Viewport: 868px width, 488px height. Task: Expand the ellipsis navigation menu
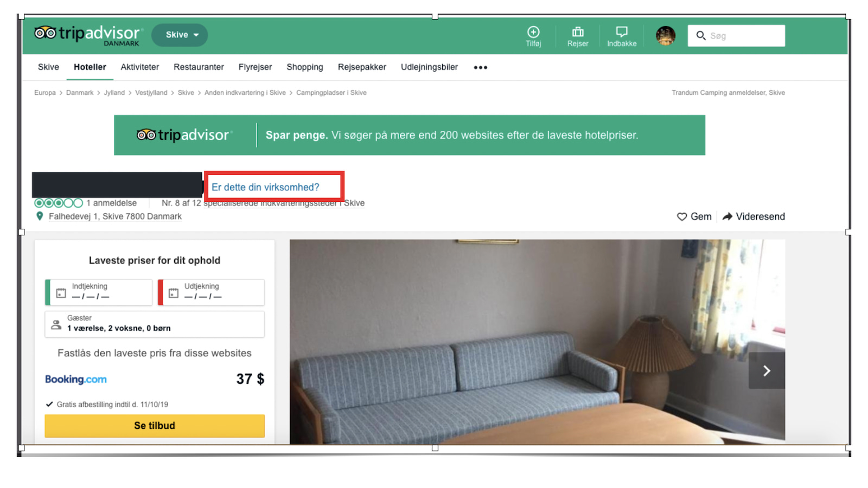click(x=480, y=67)
